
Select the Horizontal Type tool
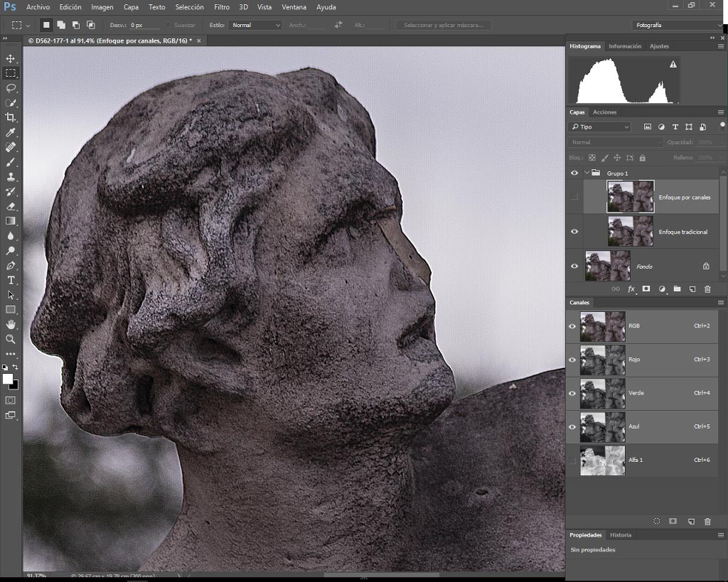(x=10, y=280)
